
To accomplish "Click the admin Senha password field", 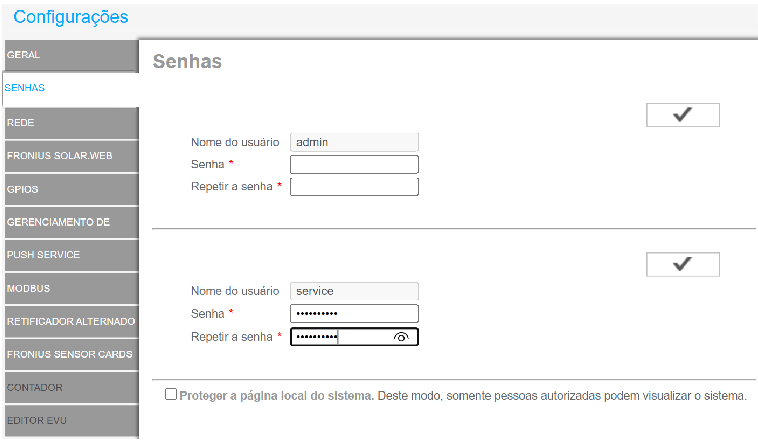I will (x=354, y=165).
